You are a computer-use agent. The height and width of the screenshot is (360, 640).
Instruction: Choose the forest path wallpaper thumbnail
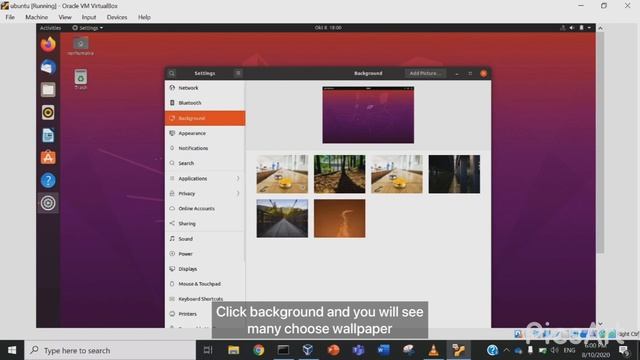[x=340, y=174]
